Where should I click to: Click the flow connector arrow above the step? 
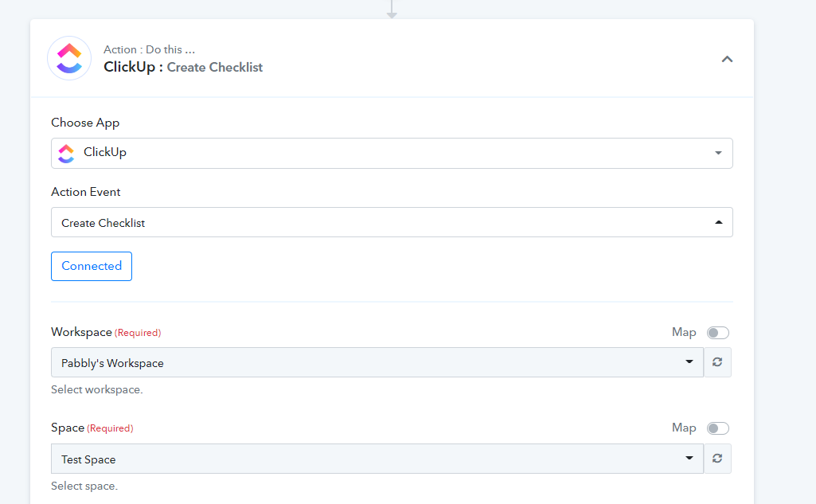click(392, 10)
